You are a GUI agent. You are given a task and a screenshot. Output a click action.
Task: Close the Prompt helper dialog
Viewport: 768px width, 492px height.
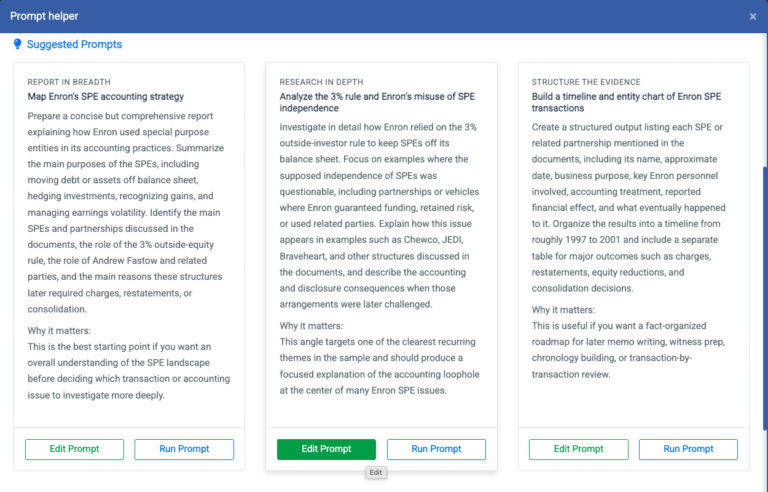coord(752,16)
